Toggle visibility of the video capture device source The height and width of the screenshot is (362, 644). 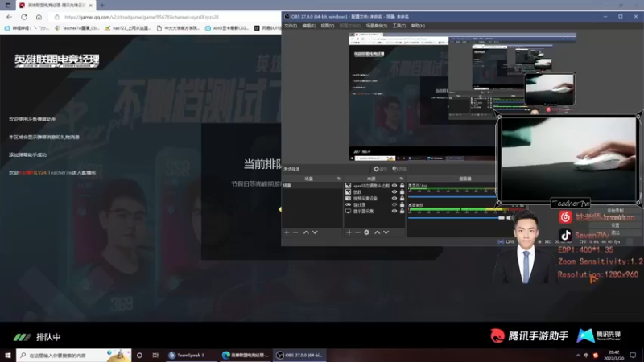click(394, 198)
